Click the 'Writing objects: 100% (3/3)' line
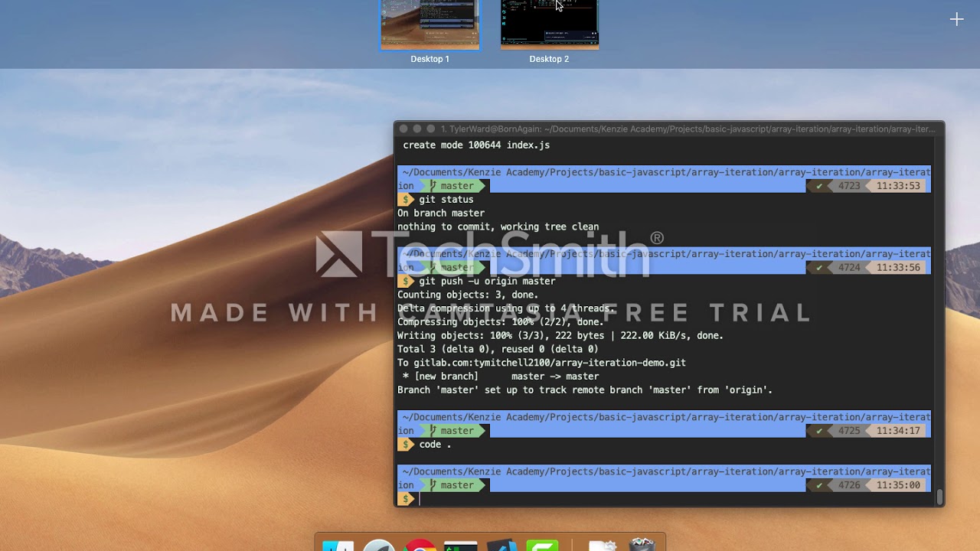Image resolution: width=980 pixels, height=551 pixels. (x=560, y=336)
